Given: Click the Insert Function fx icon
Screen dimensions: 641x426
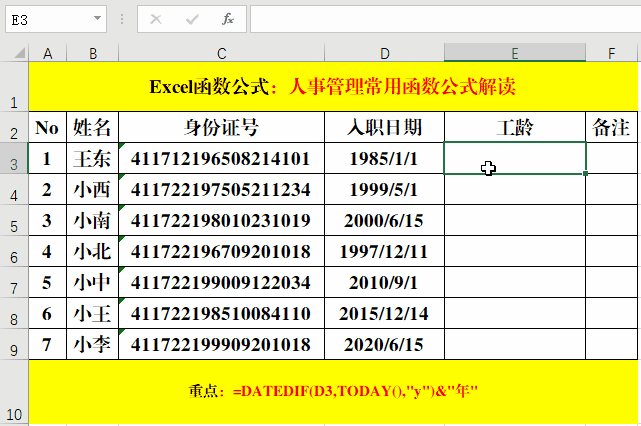Looking at the screenshot, I should coord(227,19).
